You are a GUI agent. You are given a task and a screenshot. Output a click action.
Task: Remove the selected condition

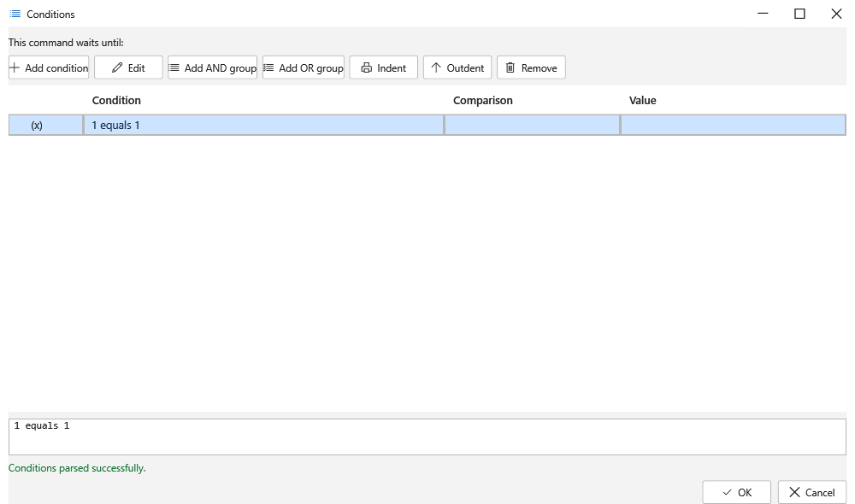tap(531, 67)
